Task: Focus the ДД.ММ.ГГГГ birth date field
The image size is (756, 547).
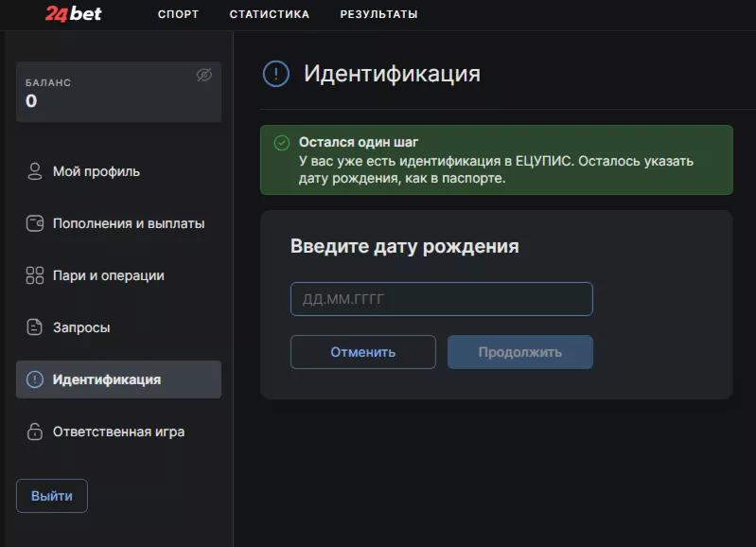Action: pyautogui.click(x=441, y=299)
